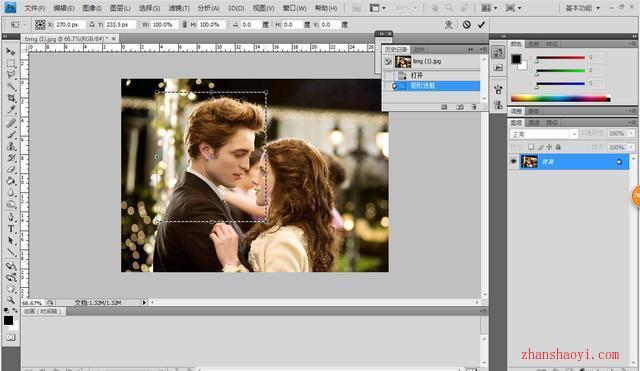This screenshot has width=640, height=371.
Task: Switch to the Actions tab beside History
Action: [x=419, y=49]
